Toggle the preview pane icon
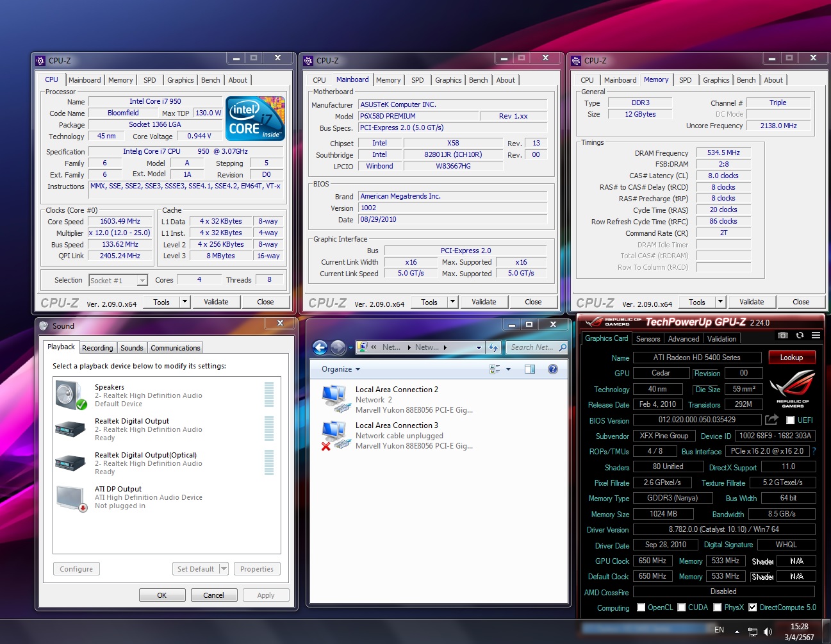Viewport: 831px width, 644px height. 530,369
